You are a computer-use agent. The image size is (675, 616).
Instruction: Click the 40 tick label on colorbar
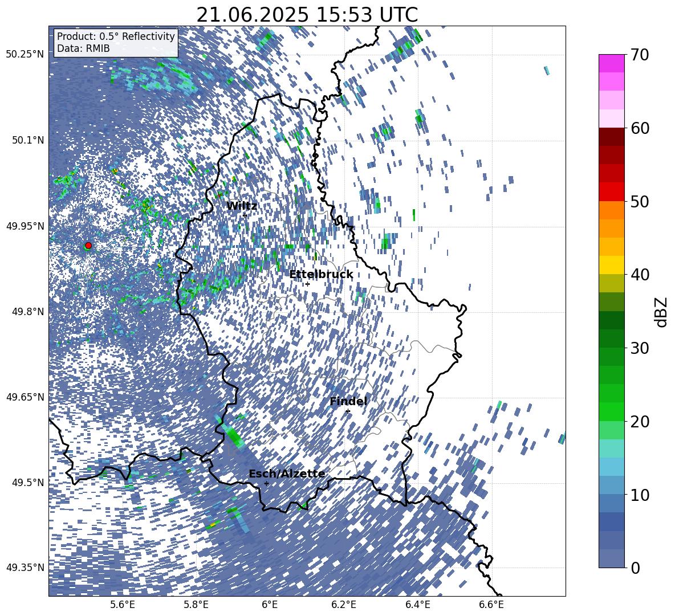pos(639,275)
